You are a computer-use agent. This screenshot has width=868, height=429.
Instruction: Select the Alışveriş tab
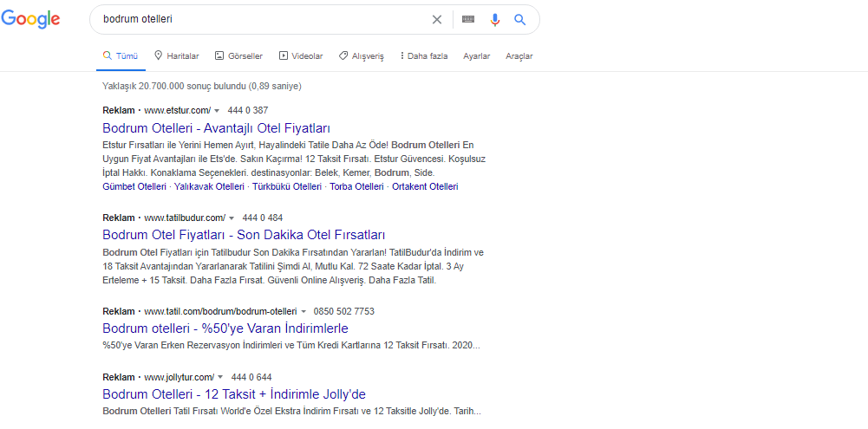point(361,56)
